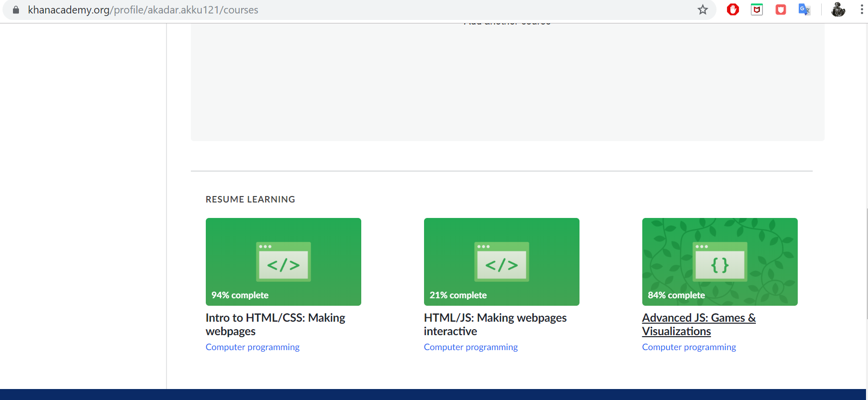Click the page vertical scrollbar
This screenshot has width=868, height=400.
(867, 264)
